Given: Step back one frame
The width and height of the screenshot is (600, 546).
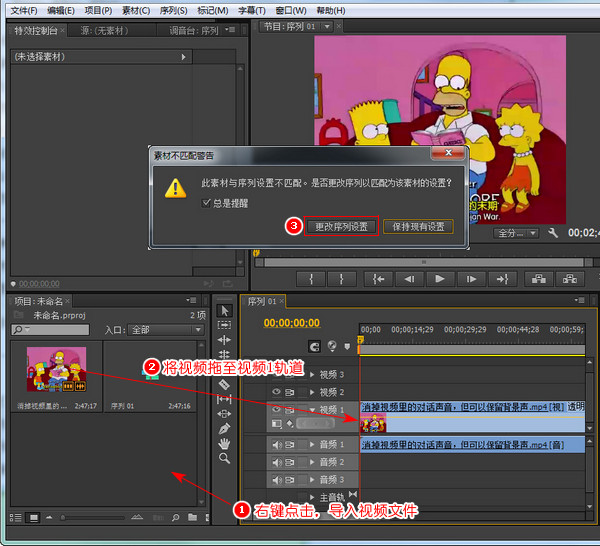Looking at the screenshot, I should (409, 279).
